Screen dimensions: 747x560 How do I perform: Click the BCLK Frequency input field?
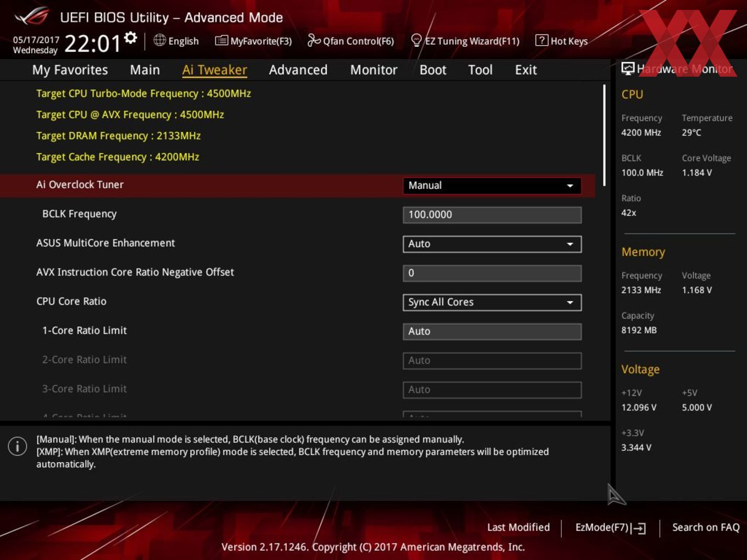coord(492,215)
